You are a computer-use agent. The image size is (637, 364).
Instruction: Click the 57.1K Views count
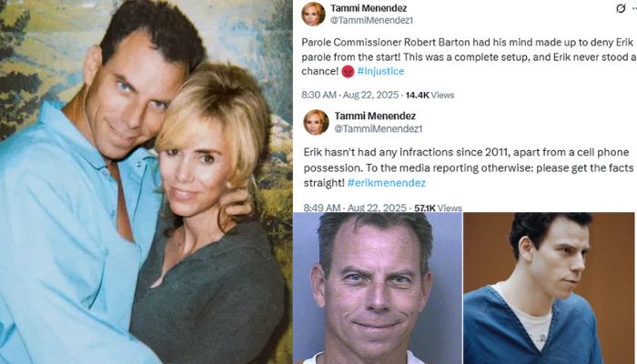(x=438, y=208)
